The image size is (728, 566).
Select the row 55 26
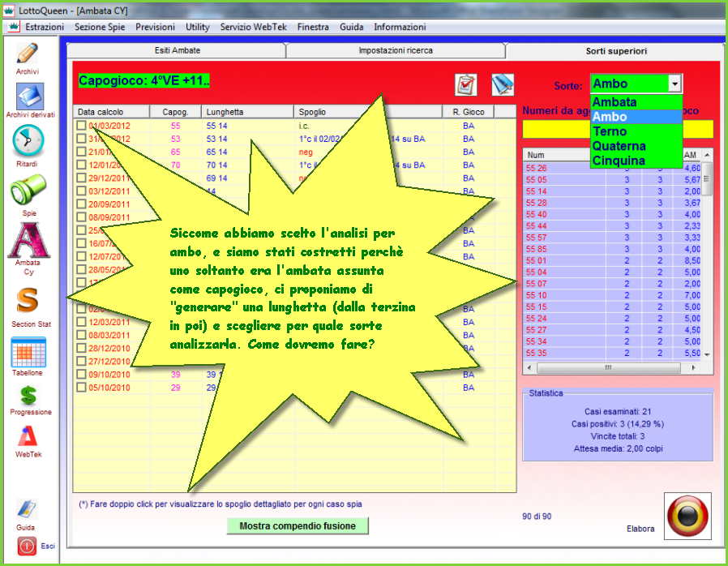(612, 168)
